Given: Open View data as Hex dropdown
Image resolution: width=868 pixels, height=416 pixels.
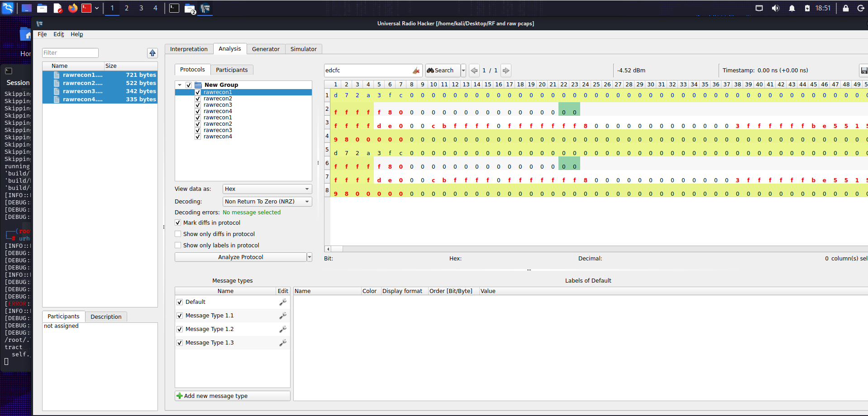Looking at the screenshot, I should tap(267, 189).
